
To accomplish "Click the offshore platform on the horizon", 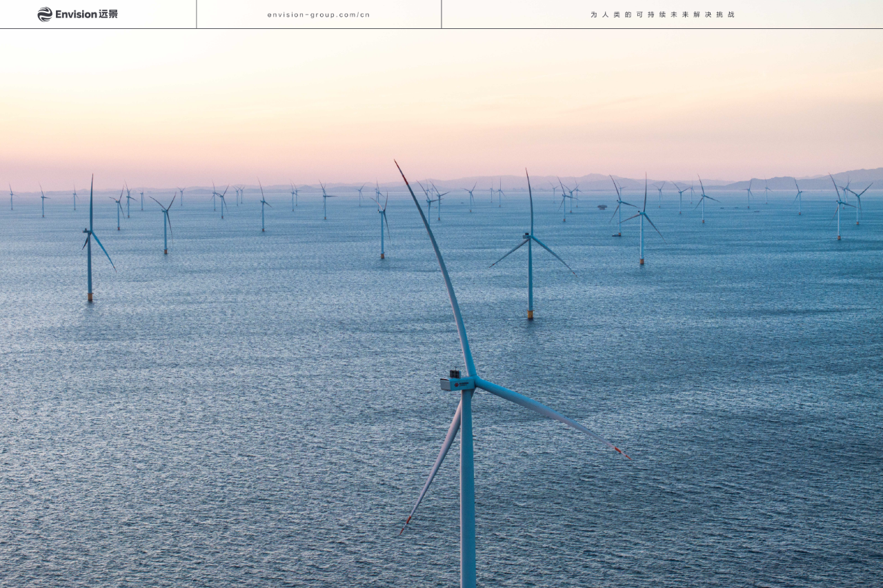I will pos(602,206).
